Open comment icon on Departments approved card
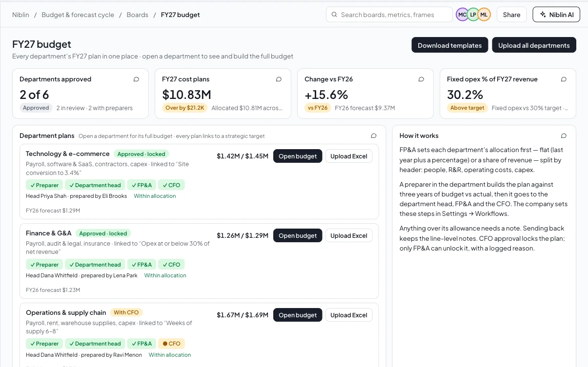Image resolution: width=588 pixels, height=367 pixels. coord(136,79)
